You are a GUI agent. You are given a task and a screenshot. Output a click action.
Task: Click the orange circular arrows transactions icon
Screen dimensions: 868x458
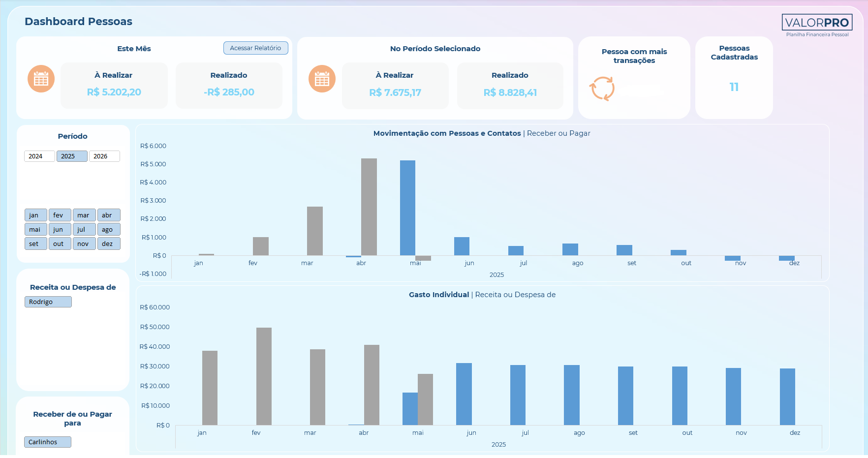[602, 89]
